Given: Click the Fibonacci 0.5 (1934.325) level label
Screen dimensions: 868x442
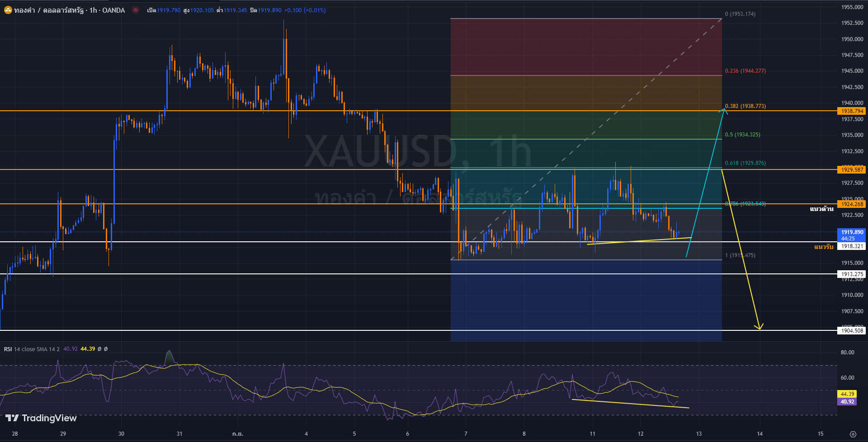Looking at the screenshot, I should coord(742,135).
